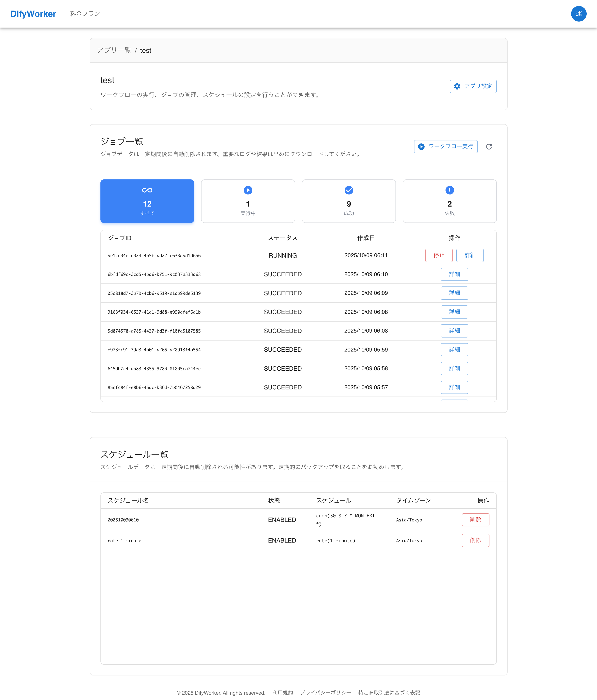Open 利用規約 in the footer
The height and width of the screenshot is (700, 597).
coord(283,692)
